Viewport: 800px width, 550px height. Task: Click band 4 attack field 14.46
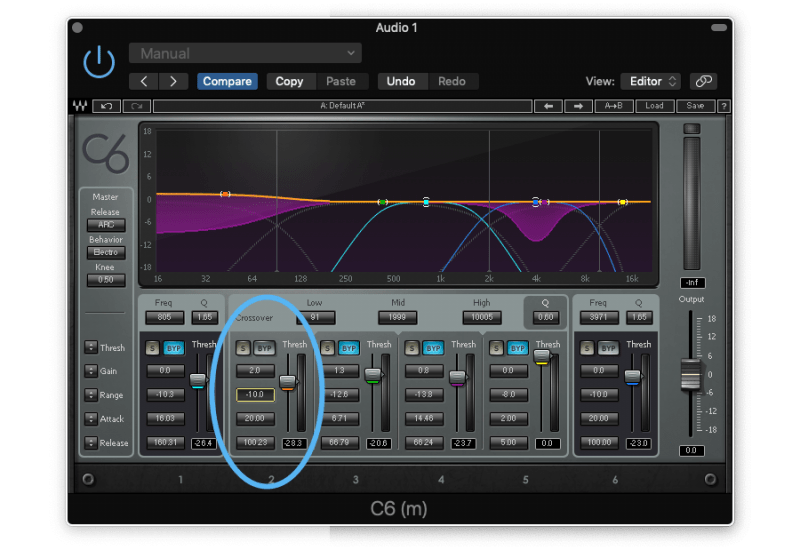[x=424, y=418]
